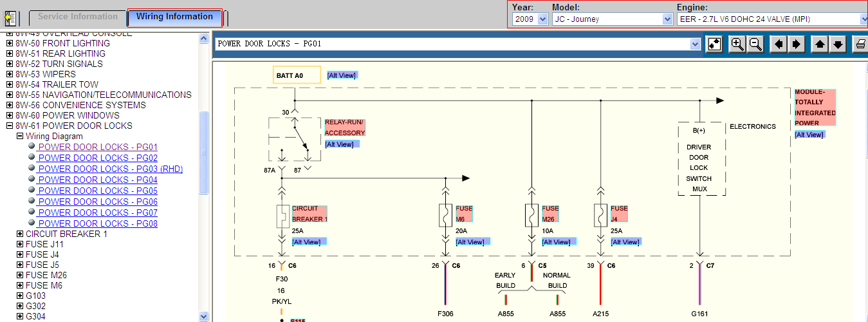Viewport: 868px width, 322px height.
Task: Print the diagram using printer icon
Action: coord(860,44)
